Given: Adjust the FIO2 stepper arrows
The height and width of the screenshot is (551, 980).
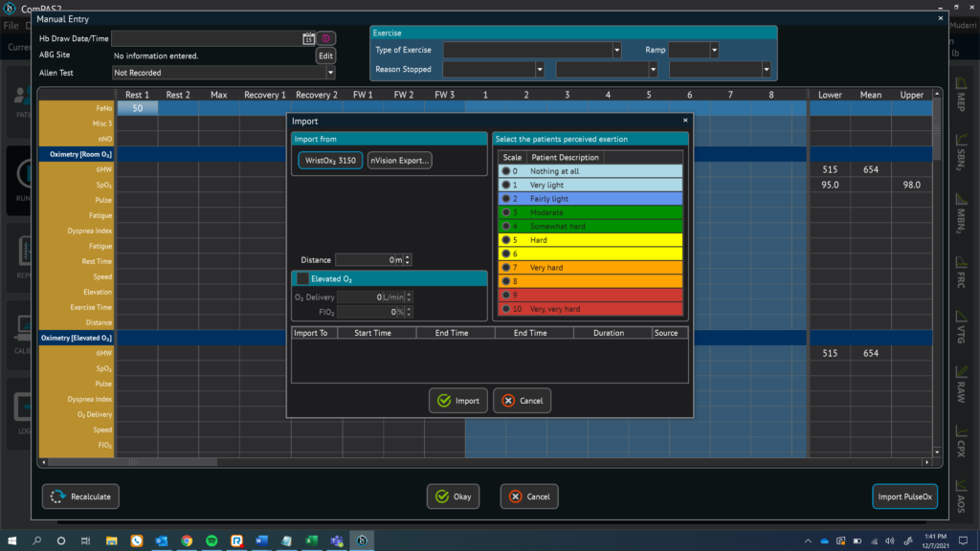Looking at the screenshot, I should pyautogui.click(x=409, y=312).
